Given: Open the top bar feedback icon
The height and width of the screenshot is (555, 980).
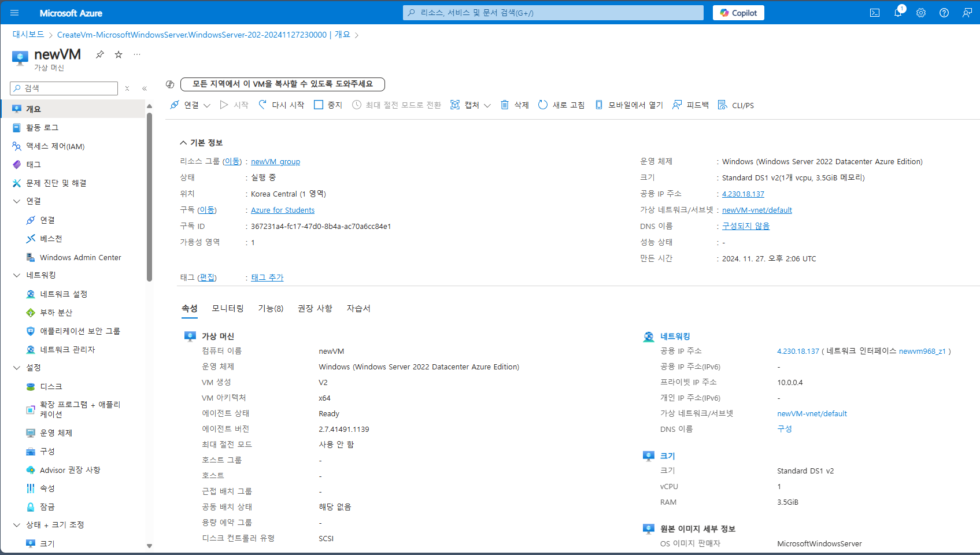Looking at the screenshot, I should [967, 13].
